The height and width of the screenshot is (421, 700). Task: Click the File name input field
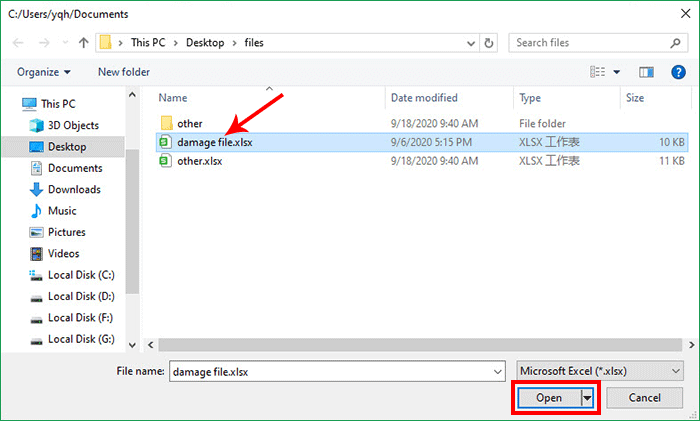coord(337,371)
